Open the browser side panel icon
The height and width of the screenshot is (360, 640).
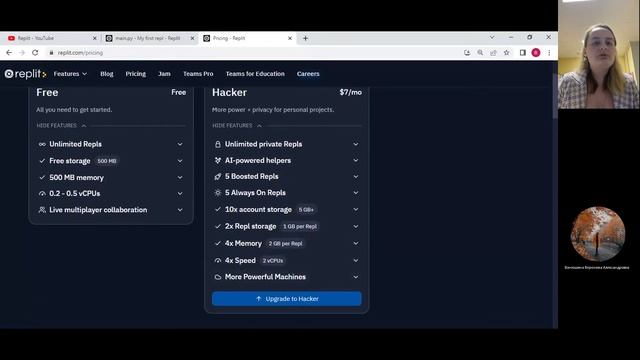tap(522, 53)
